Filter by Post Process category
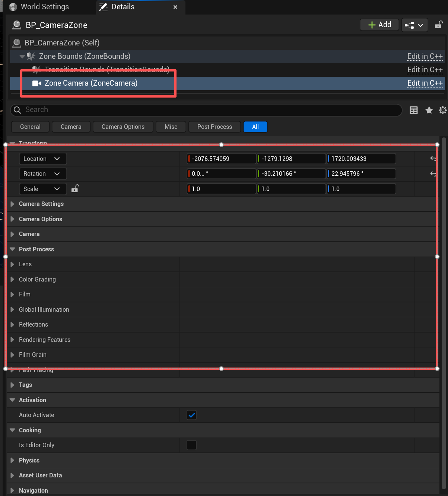 click(215, 127)
